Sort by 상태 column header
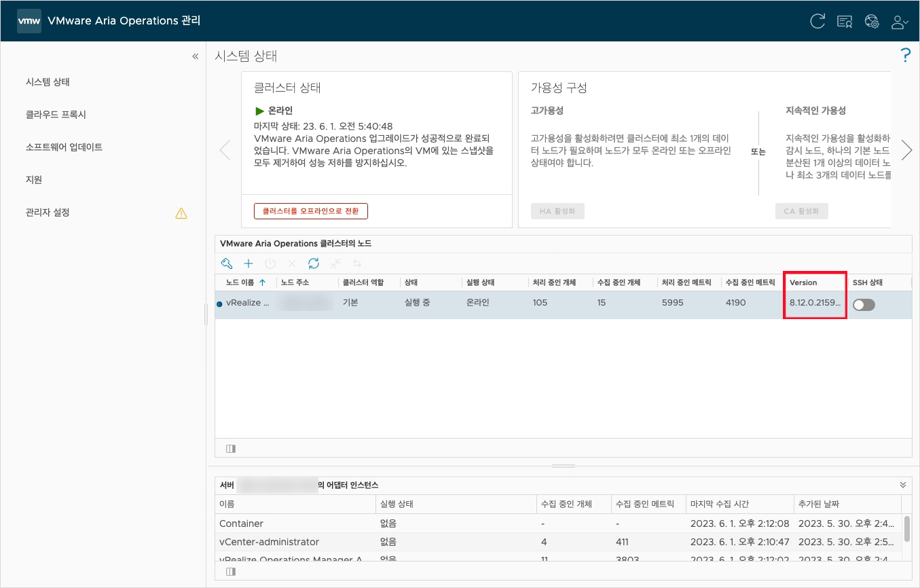The image size is (920, 588). pos(411,282)
